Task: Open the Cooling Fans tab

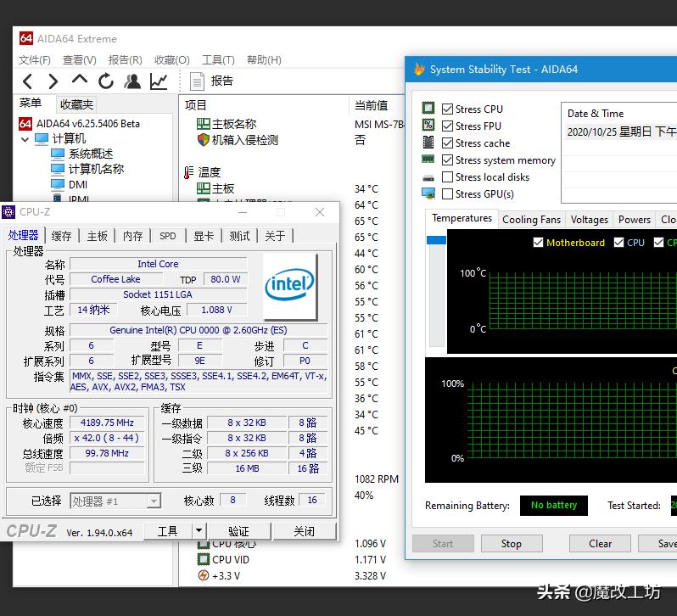Action: pyautogui.click(x=531, y=219)
